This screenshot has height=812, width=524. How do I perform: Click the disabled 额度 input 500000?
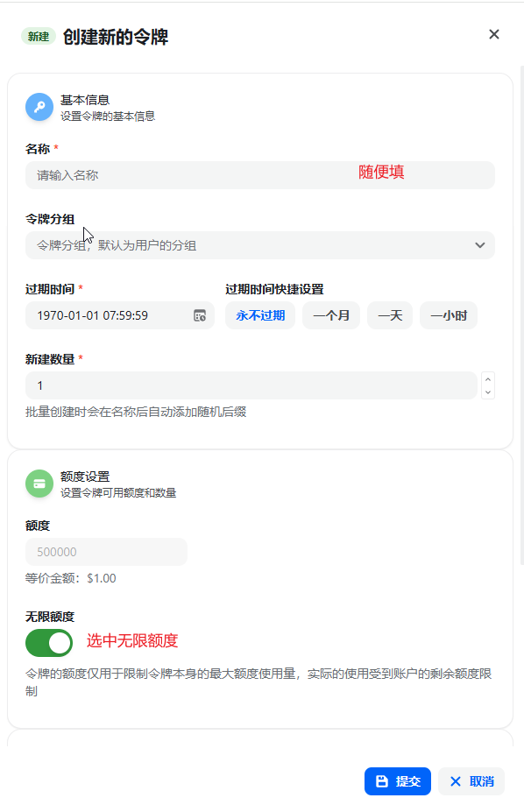(x=106, y=552)
